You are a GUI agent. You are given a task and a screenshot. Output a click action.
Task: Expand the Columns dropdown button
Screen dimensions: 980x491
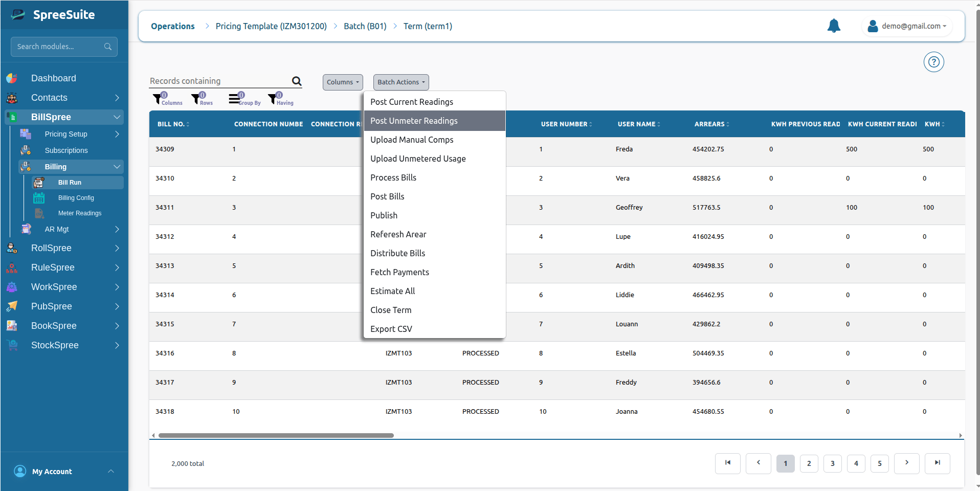[x=343, y=82]
